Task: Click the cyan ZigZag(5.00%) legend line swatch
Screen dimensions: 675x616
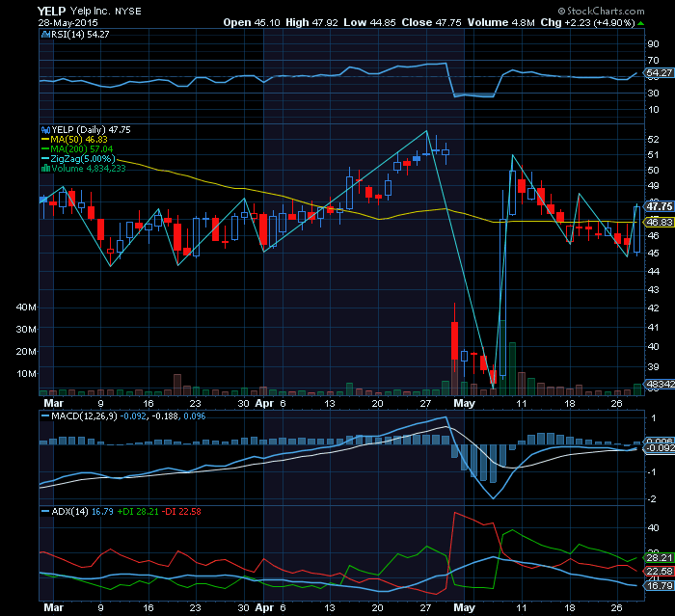Action: click(x=45, y=159)
